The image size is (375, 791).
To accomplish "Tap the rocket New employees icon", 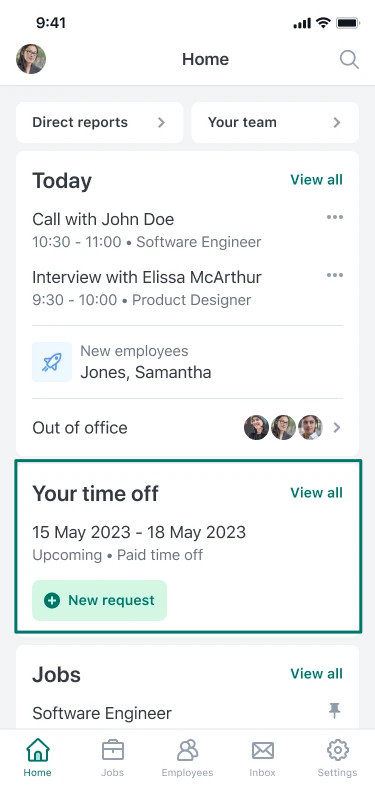I will (51, 362).
